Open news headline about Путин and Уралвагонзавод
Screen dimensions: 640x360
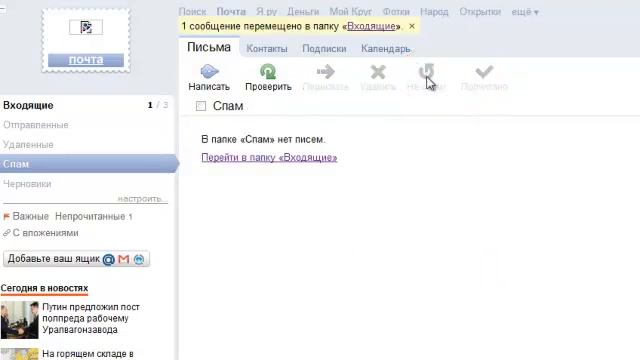point(91,318)
